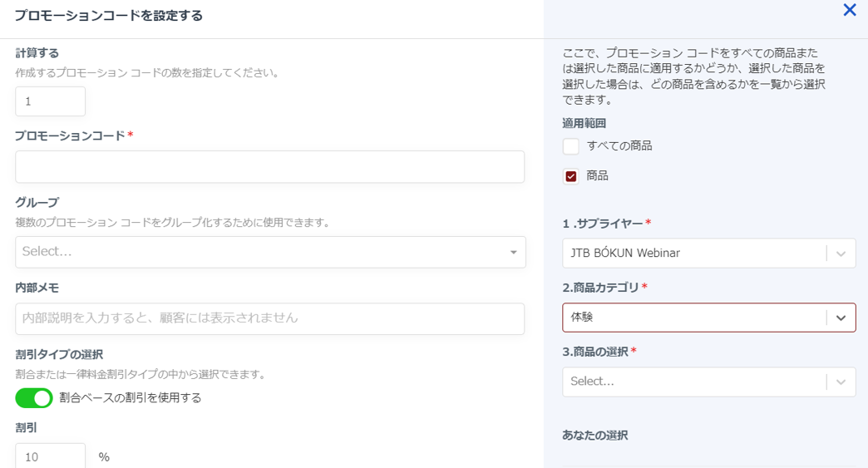Click the プロモーションコードを設定する heading
The width and height of the screenshot is (868, 468).
pos(109,16)
